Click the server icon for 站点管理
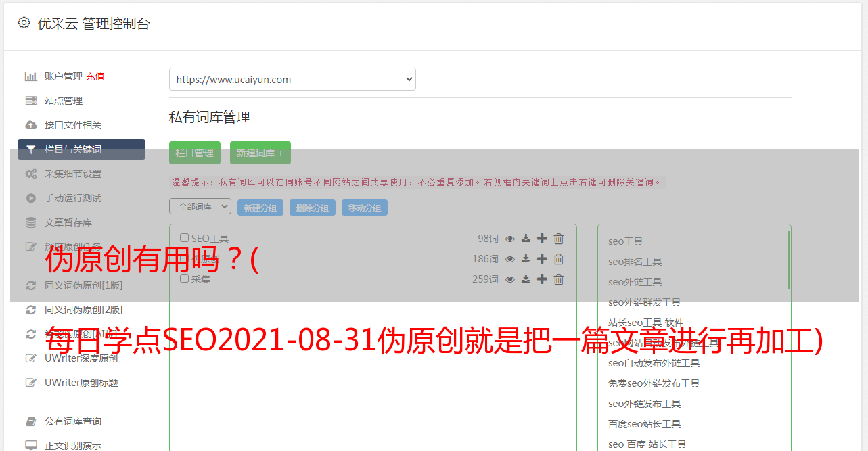Viewport: 868px width, 451px height. click(x=30, y=101)
